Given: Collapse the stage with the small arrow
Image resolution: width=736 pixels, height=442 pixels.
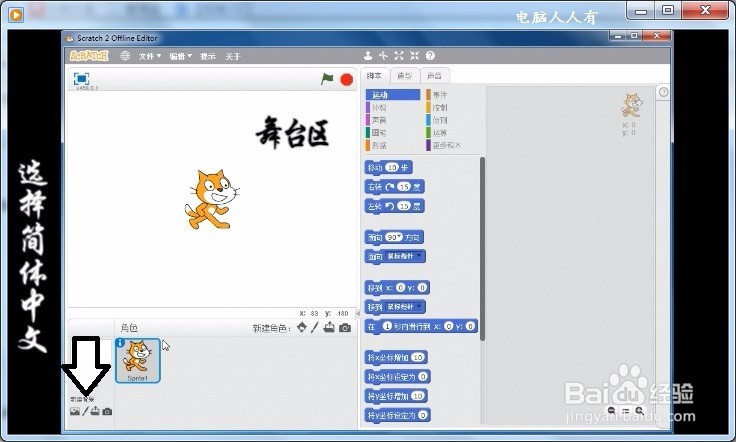Looking at the screenshot, I should pos(358,313).
